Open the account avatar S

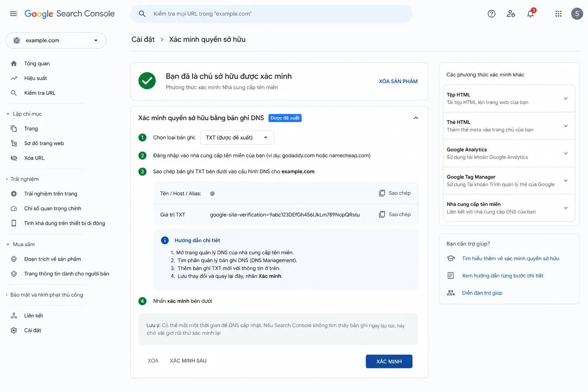point(577,14)
